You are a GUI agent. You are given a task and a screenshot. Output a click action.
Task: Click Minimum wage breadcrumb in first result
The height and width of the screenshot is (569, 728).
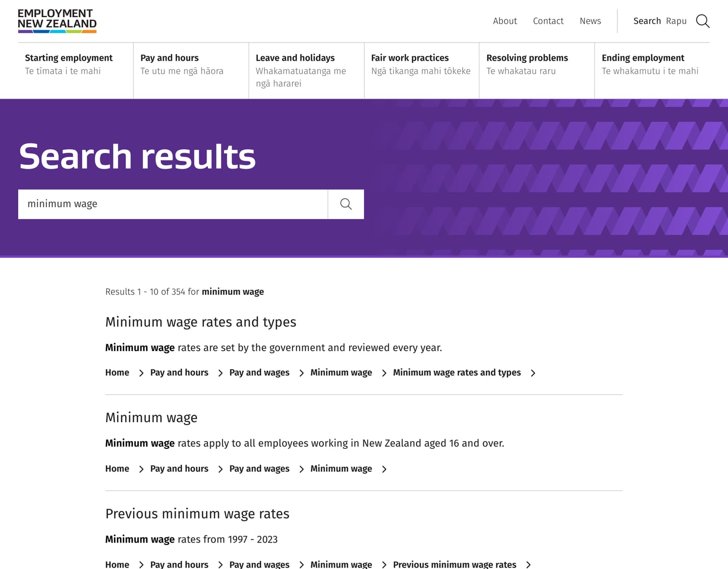tap(341, 372)
